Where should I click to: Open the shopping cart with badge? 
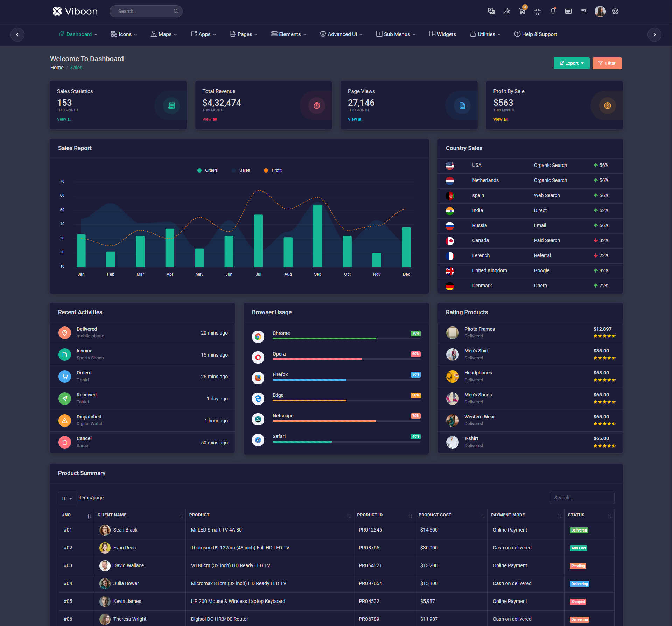click(x=522, y=11)
